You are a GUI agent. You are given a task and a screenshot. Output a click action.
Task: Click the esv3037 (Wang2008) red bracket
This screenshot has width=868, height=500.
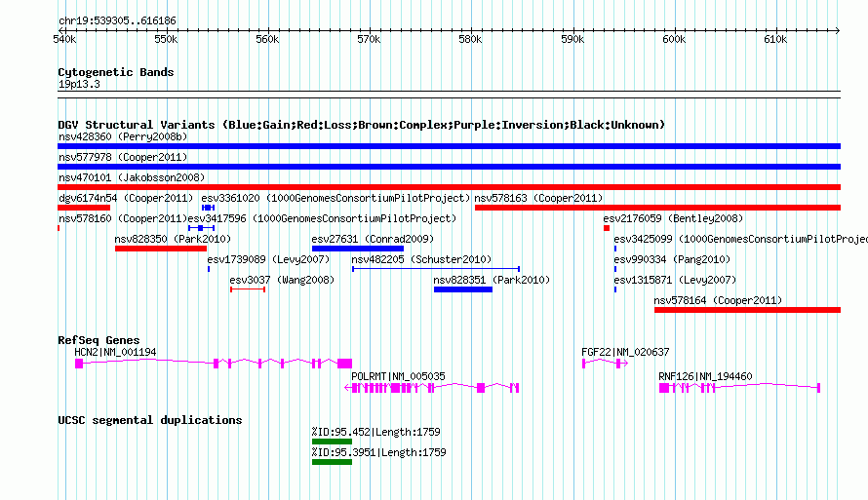point(248,289)
